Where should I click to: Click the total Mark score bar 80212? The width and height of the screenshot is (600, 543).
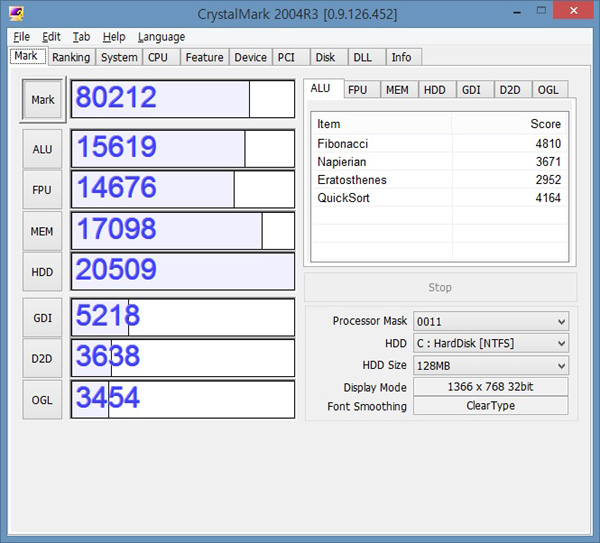pos(183,99)
